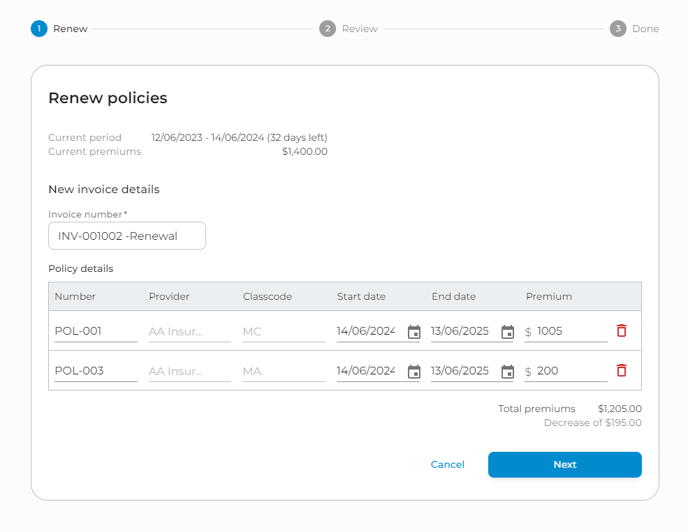This screenshot has height=532, width=688.
Task: Cancel the policy renewal
Action: click(x=447, y=464)
